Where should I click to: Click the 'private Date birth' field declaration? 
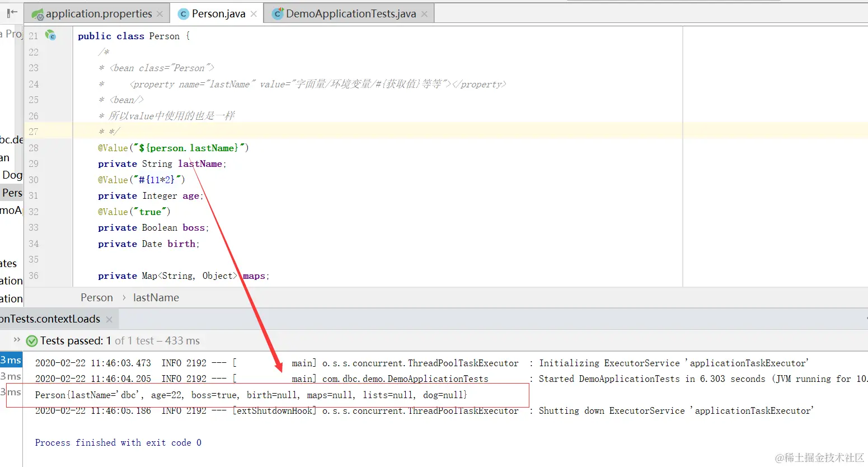tap(149, 244)
